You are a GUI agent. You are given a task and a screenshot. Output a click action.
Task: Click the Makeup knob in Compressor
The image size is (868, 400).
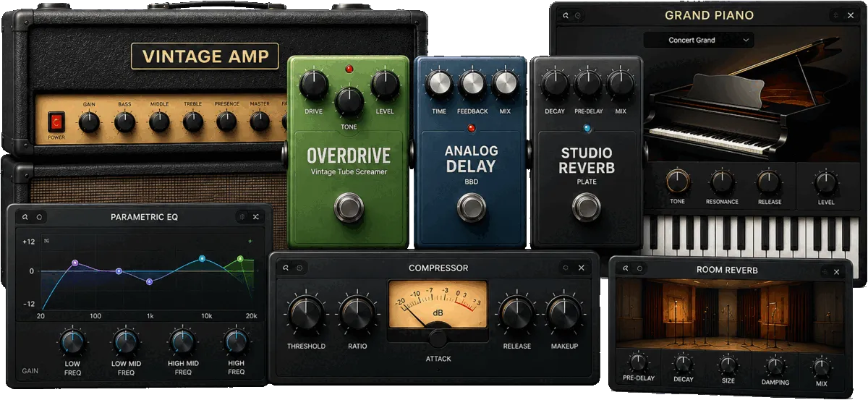[564, 313]
